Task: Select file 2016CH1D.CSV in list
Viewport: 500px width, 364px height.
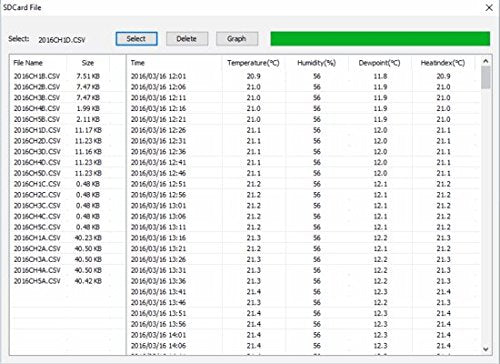Action: coord(57,130)
